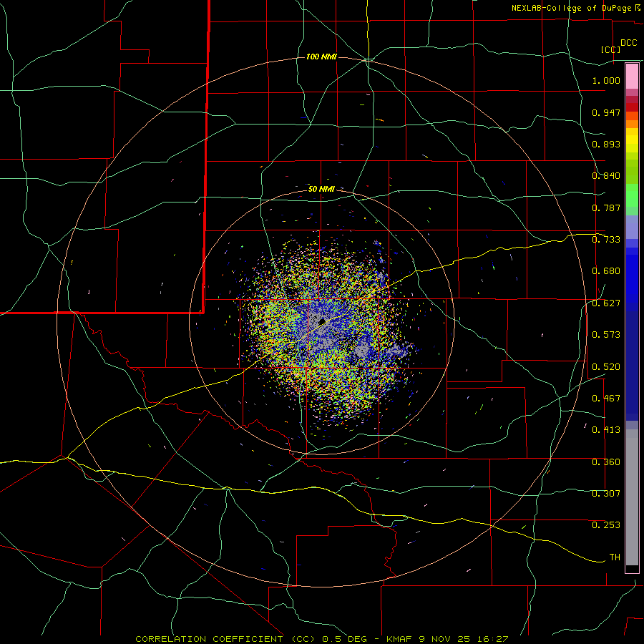The image size is (644, 644).
Task: Select the 0.413 scale value
Action: [x=606, y=430]
